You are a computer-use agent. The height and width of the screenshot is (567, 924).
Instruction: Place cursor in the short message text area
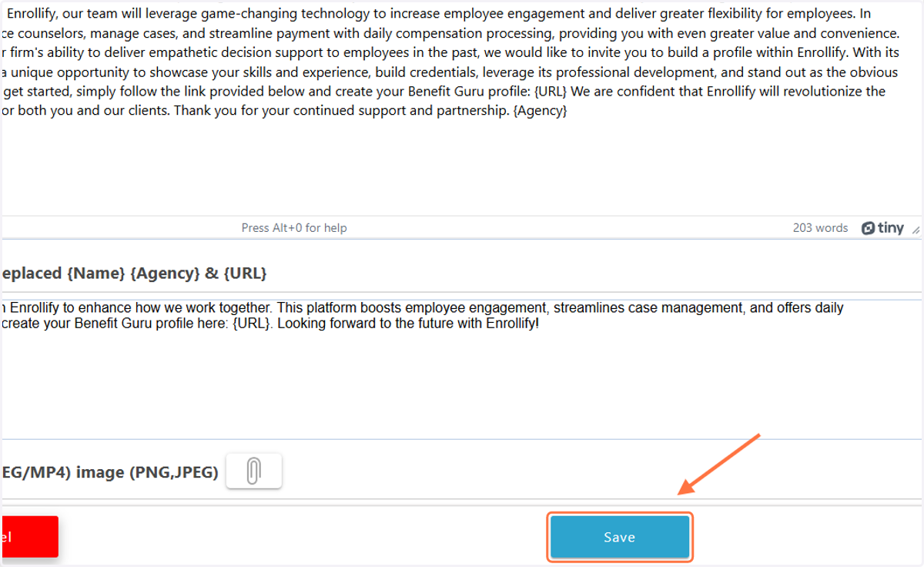(x=462, y=368)
